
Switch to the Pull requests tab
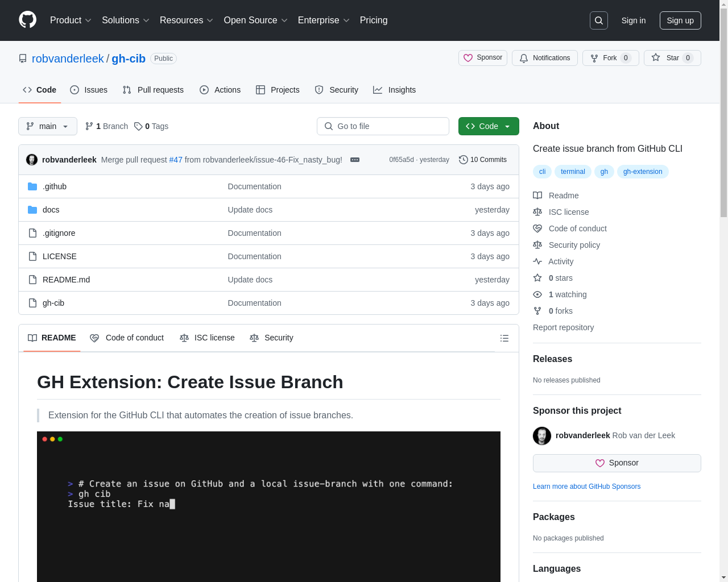pos(153,90)
